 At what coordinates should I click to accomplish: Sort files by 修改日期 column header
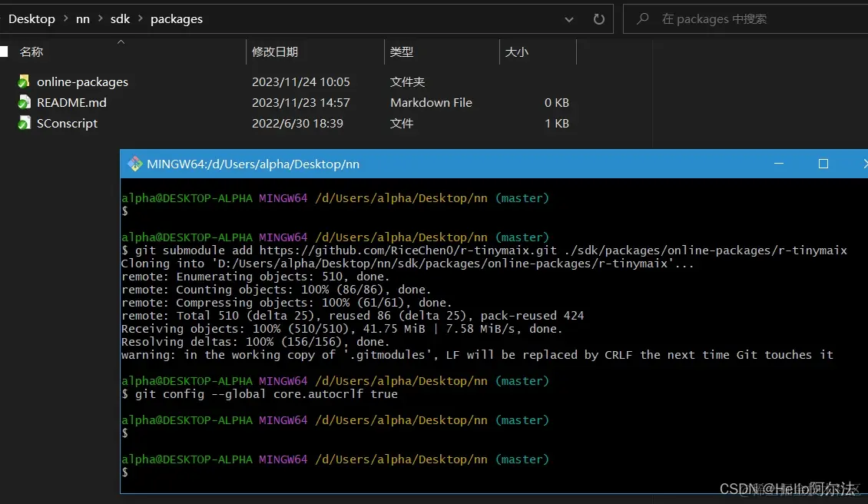(274, 51)
